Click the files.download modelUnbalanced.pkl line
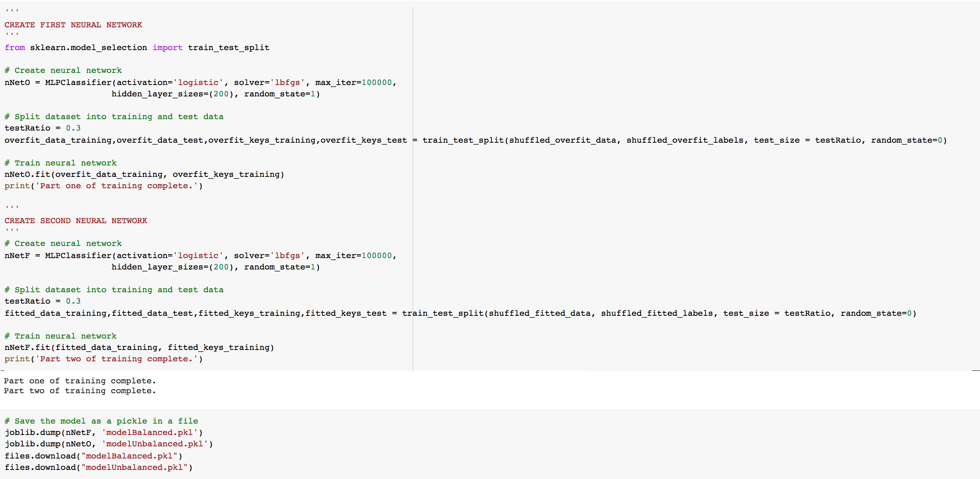 coord(98,467)
